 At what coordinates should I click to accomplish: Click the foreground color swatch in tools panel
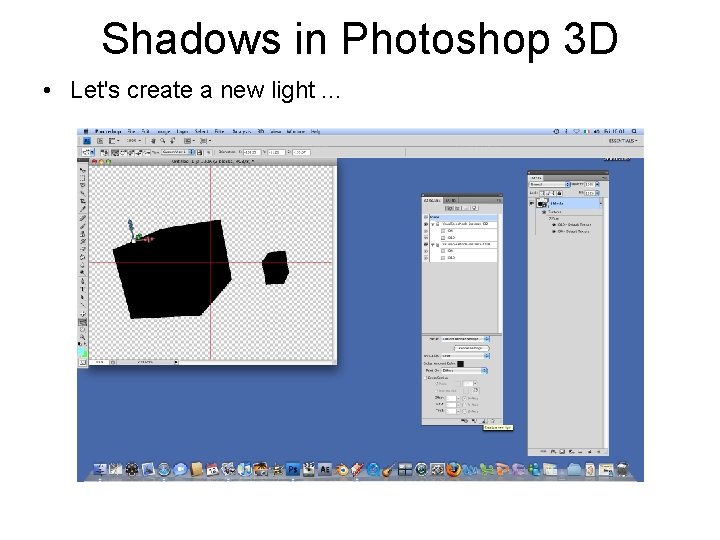click(x=82, y=351)
